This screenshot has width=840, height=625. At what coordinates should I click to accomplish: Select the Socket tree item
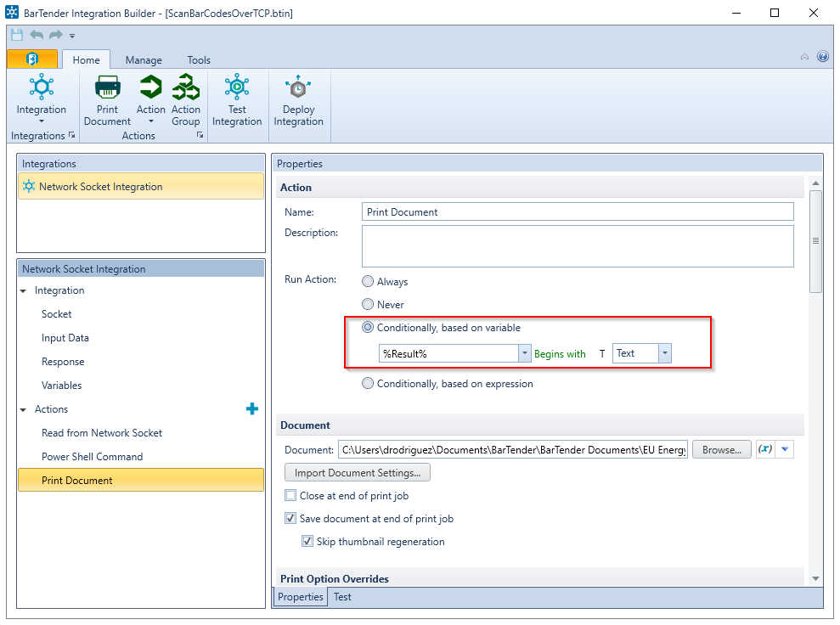point(56,314)
